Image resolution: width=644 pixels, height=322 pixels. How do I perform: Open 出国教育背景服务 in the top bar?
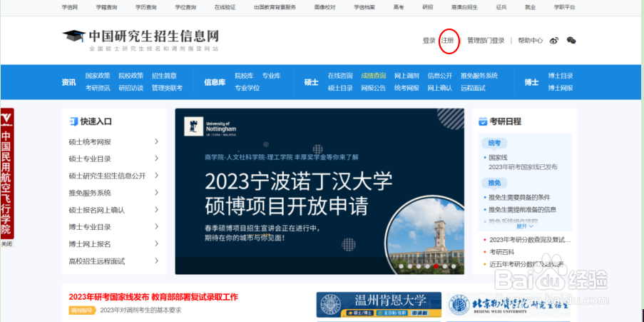(275, 7)
